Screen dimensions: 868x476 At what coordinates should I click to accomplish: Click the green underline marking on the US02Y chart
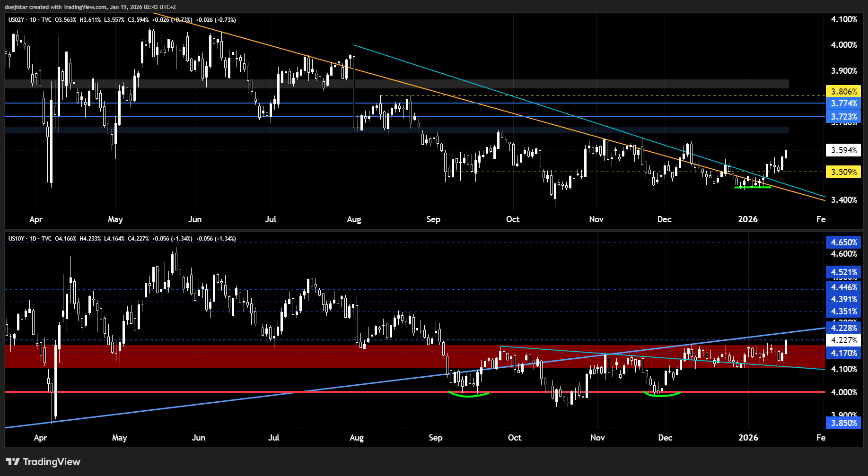[752, 188]
